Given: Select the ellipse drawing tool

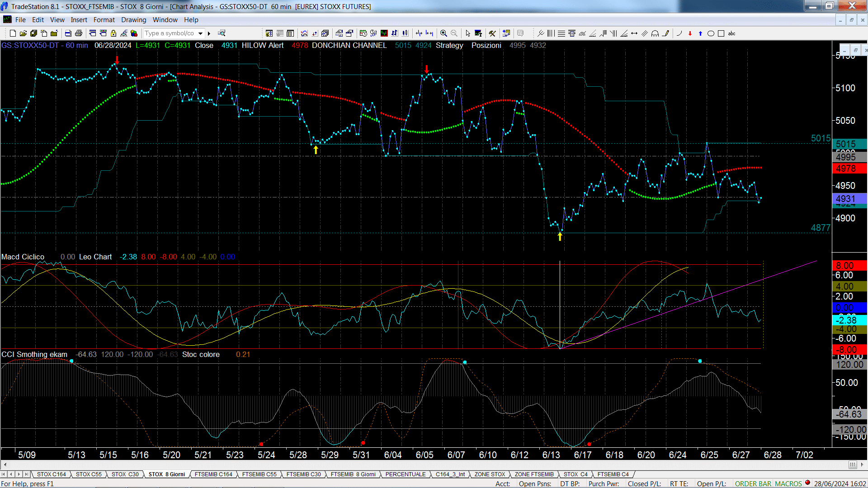Looking at the screenshot, I should coord(711,33).
